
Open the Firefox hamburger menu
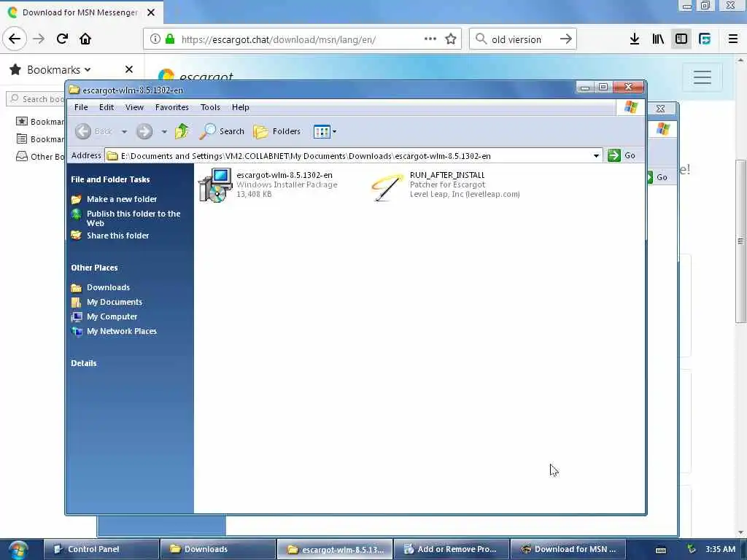tap(733, 39)
